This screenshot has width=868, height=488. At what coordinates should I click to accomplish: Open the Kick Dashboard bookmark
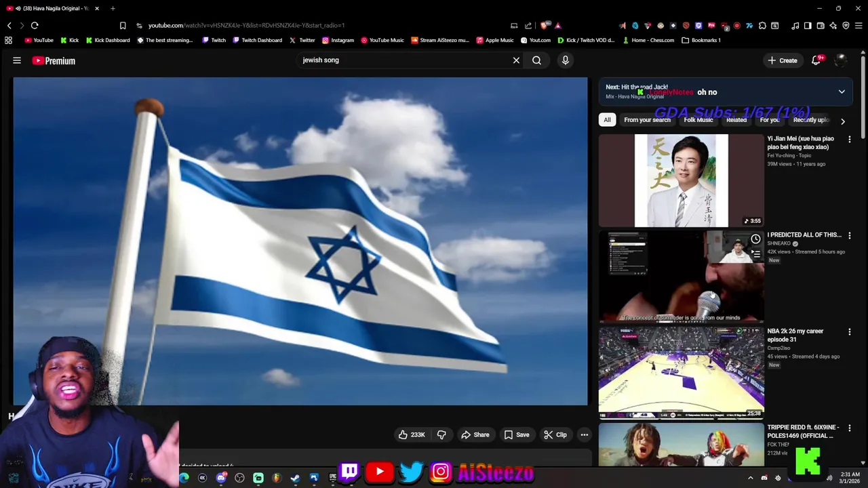point(108,40)
